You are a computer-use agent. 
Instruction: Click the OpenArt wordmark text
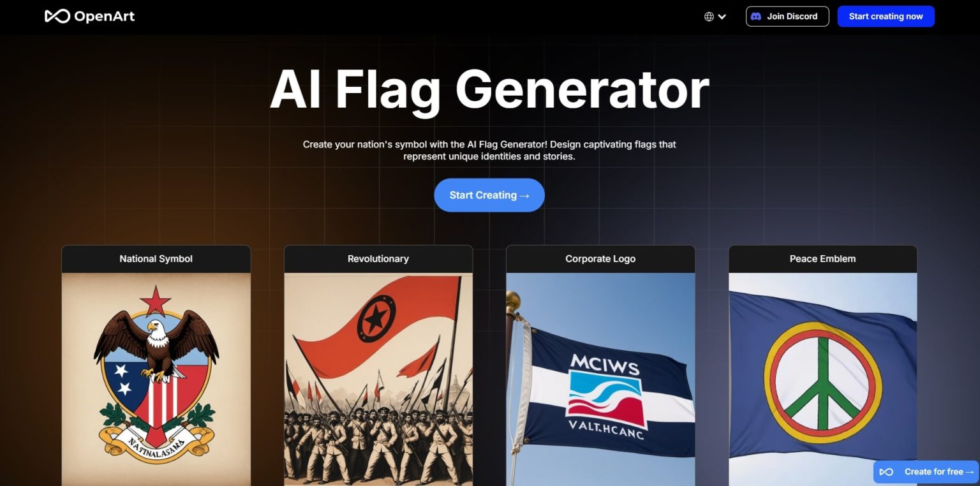point(104,17)
